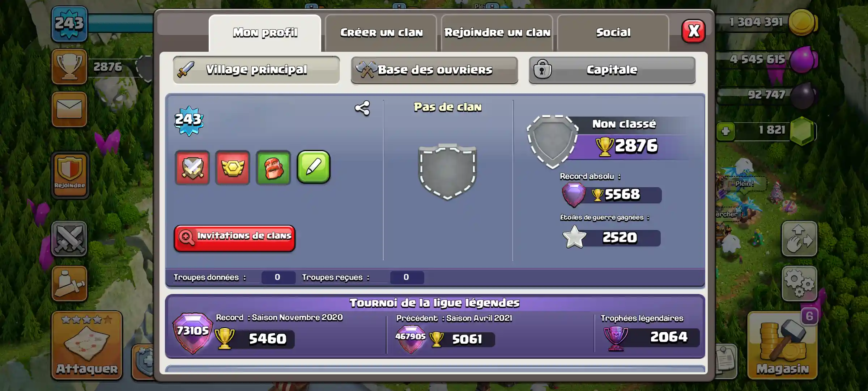Open the mailbox envelope icon

point(69,109)
